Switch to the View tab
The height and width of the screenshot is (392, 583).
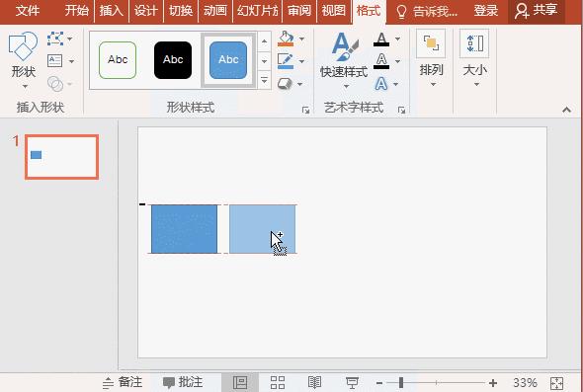point(334,11)
